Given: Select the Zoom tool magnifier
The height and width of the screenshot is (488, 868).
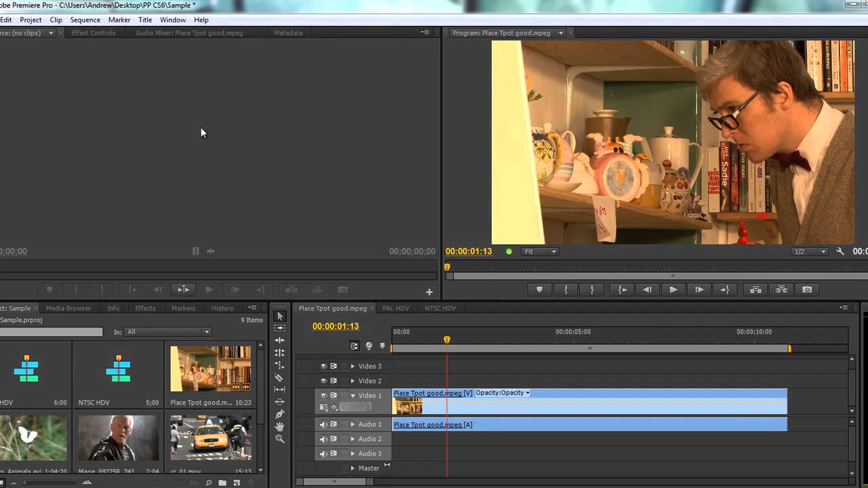Looking at the screenshot, I should click(x=279, y=439).
